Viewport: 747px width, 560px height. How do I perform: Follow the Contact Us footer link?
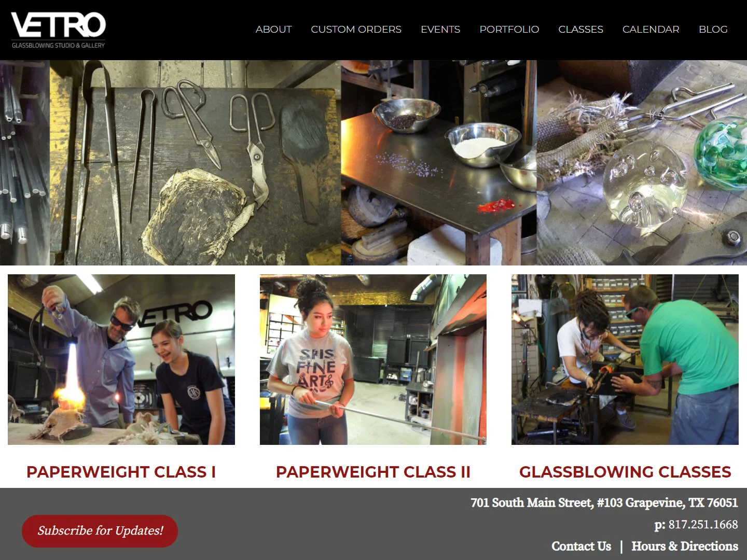click(581, 546)
